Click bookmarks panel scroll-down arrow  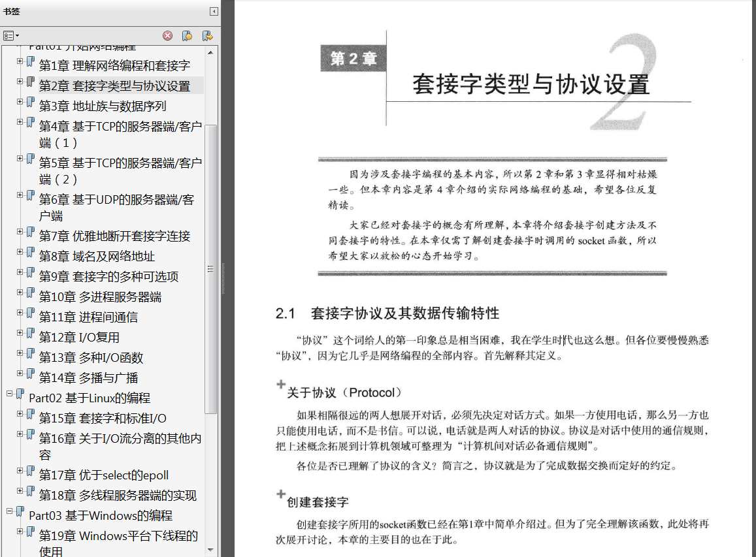[210, 550]
